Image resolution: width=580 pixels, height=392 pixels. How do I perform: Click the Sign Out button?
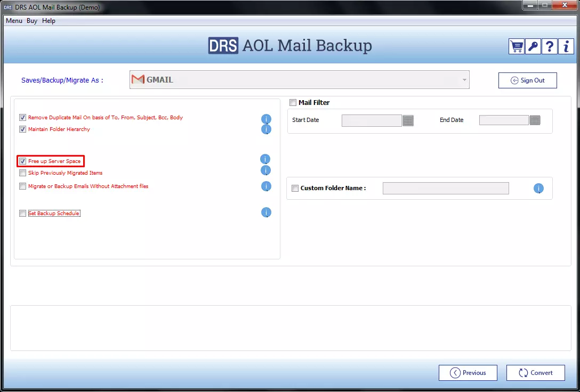click(527, 80)
